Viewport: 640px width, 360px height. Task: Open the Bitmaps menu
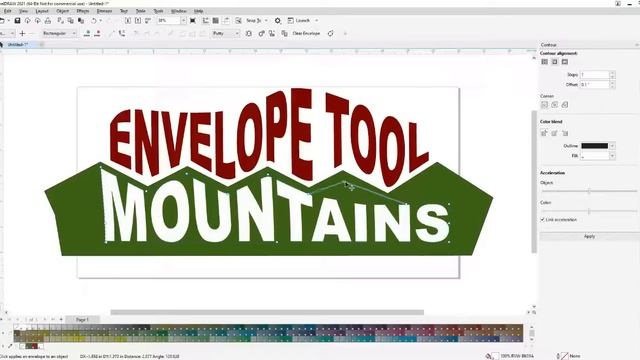coord(104,11)
